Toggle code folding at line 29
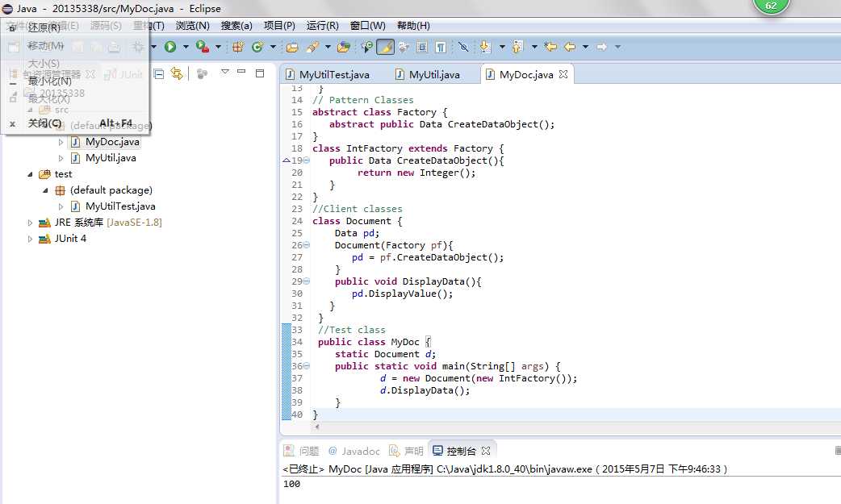This screenshot has height=504, width=841. click(x=307, y=281)
